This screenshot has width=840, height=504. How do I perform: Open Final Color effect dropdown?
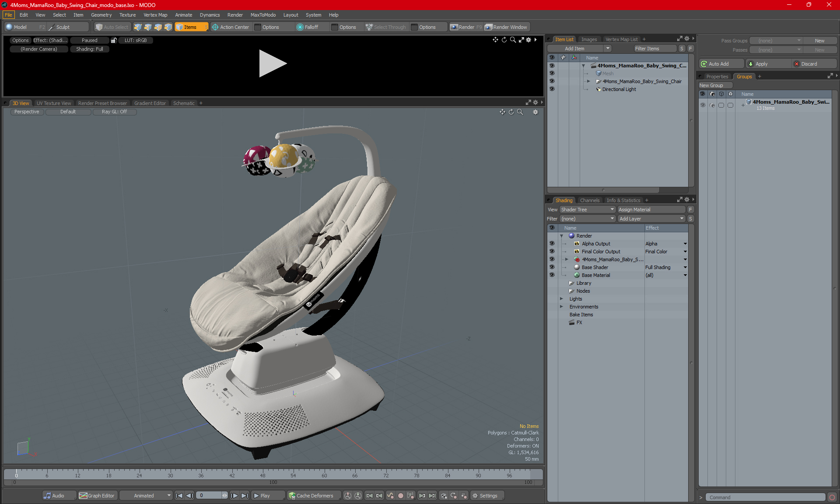685,252
